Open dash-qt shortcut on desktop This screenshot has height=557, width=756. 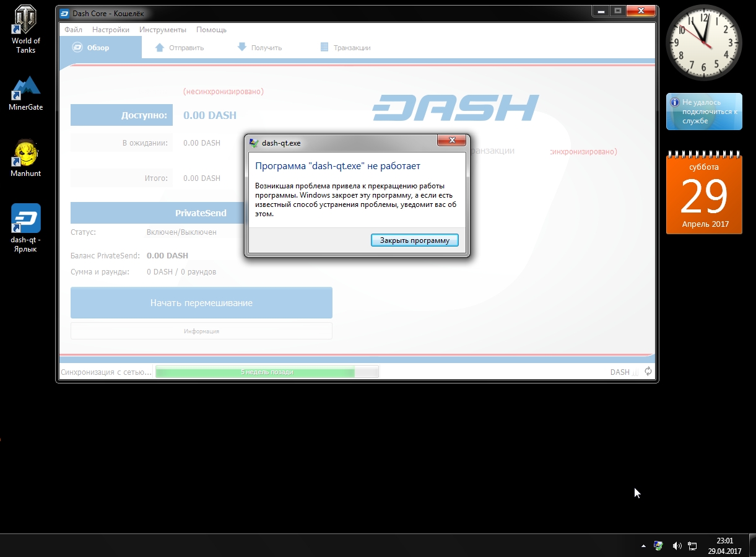pyautogui.click(x=25, y=228)
